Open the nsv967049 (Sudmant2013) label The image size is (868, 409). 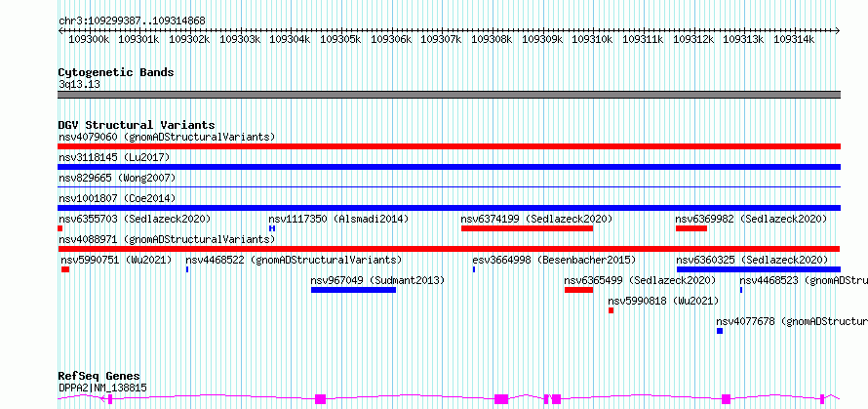point(377,280)
